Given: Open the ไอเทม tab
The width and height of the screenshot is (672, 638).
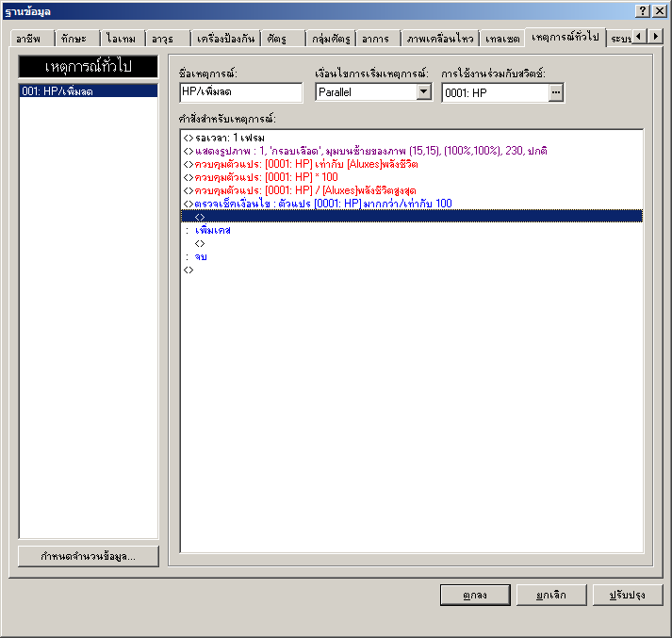Looking at the screenshot, I should (x=123, y=39).
